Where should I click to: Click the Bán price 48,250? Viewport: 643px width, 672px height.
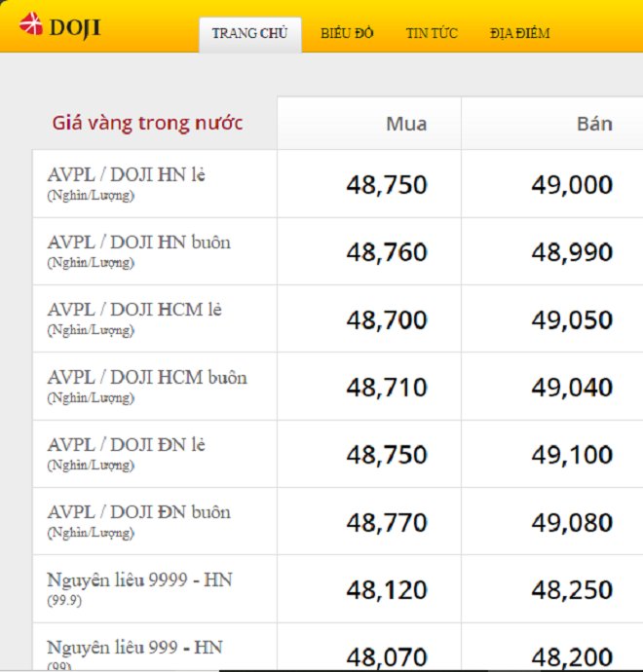pyautogui.click(x=572, y=590)
